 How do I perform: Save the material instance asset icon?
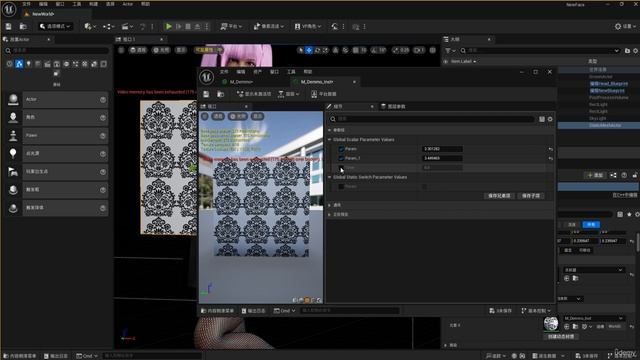click(206, 94)
